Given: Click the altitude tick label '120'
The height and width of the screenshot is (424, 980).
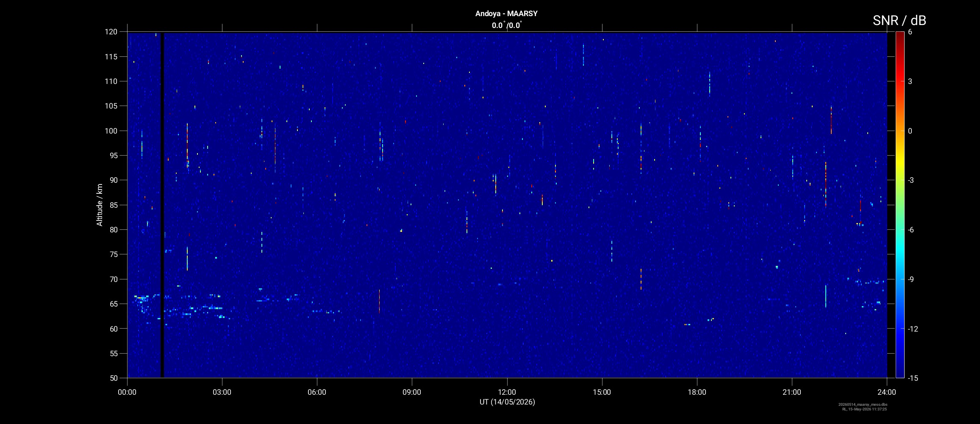Looking at the screenshot, I should pos(111,32).
